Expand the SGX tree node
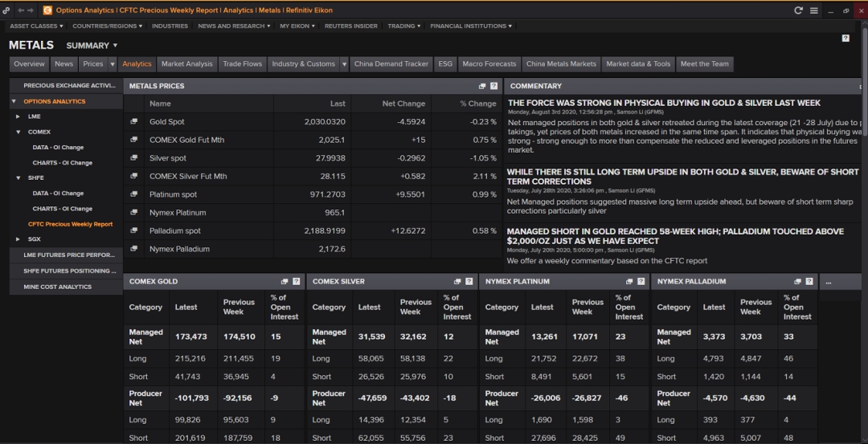 18,239
